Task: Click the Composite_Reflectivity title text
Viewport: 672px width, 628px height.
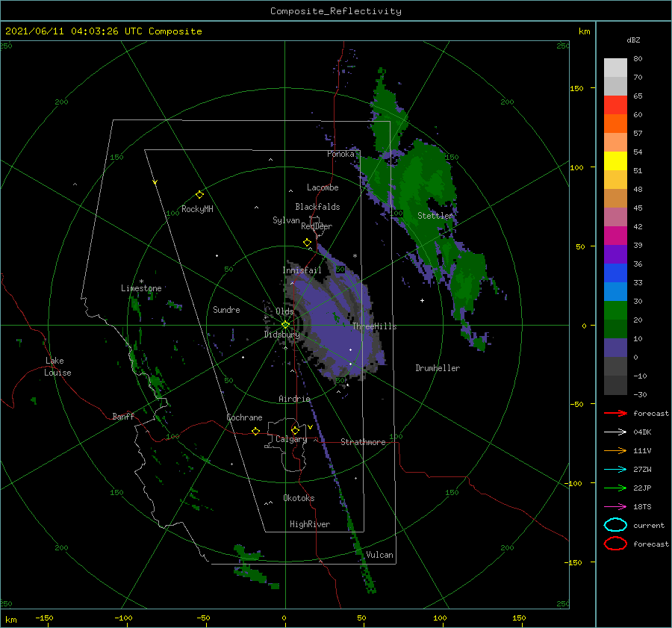Action: (336, 11)
